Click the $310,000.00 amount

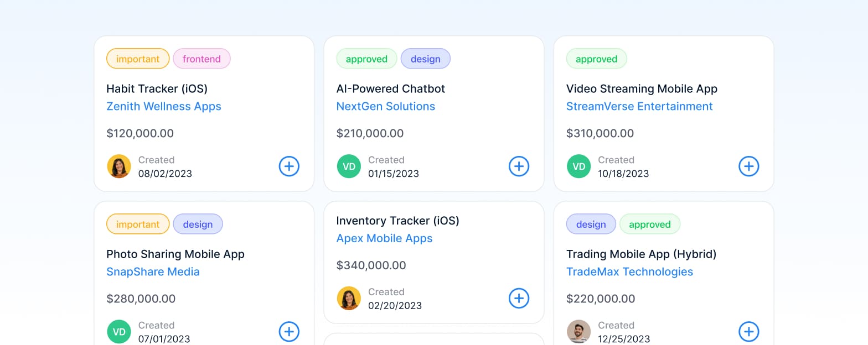tap(600, 133)
